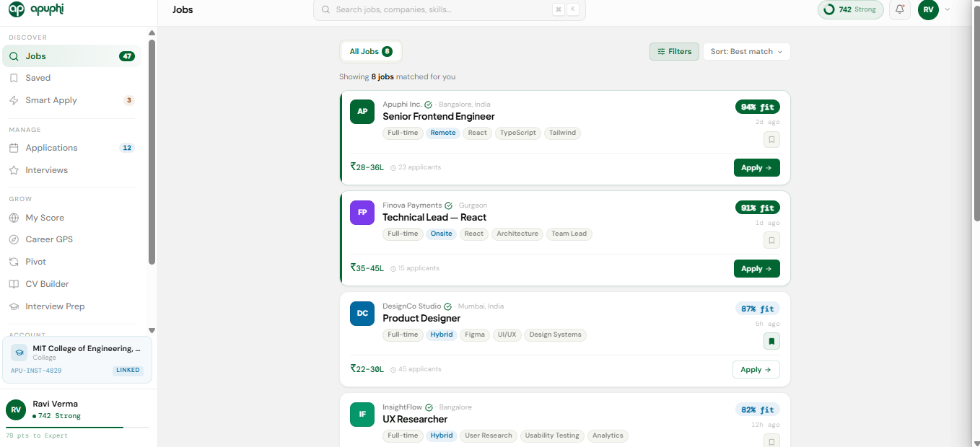Image resolution: width=980 pixels, height=447 pixels.
Task: Click the Applications count badge 12
Action: pyautogui.click(x=127, y=148)
